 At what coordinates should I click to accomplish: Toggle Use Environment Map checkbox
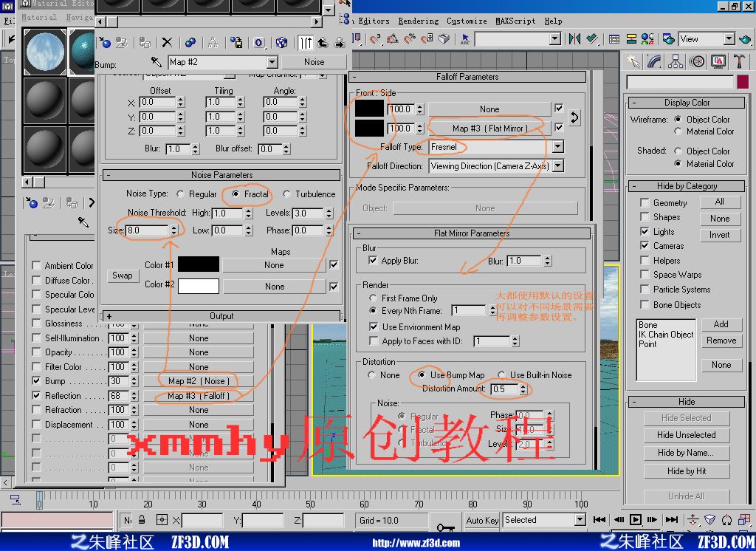click(x=373, y=326)
